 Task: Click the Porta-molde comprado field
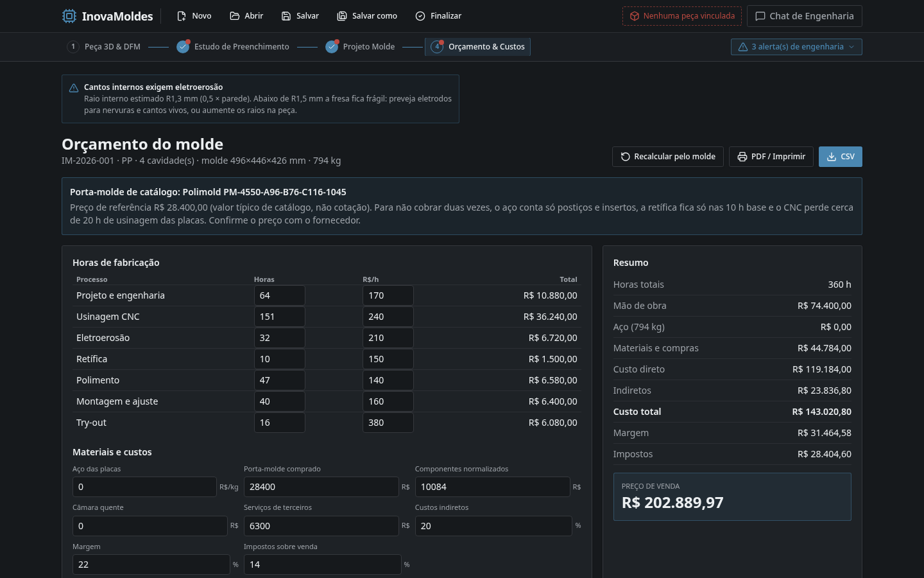(321, 487)
